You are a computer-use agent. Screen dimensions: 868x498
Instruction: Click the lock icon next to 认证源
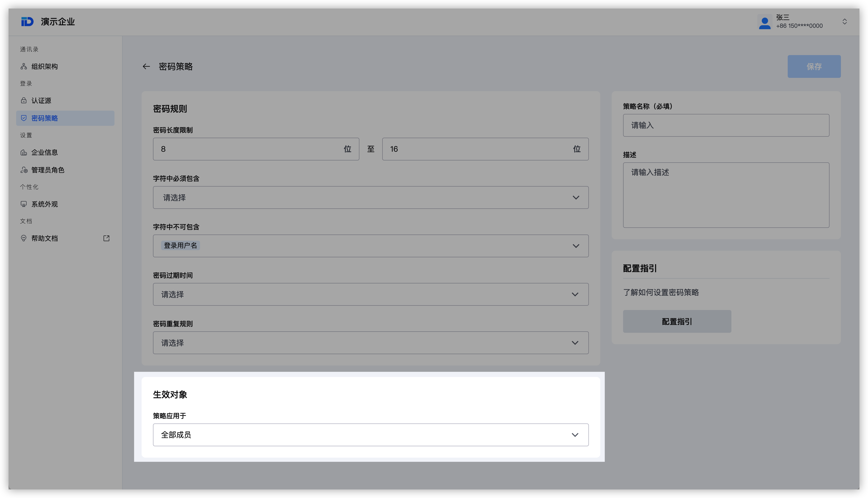click(x=24, y=101)
